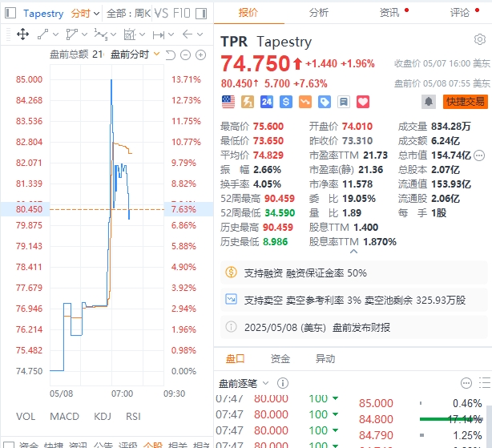Screen dimensions: 492x448
Task: Reset the chart with undo icon
Action: 171,55
